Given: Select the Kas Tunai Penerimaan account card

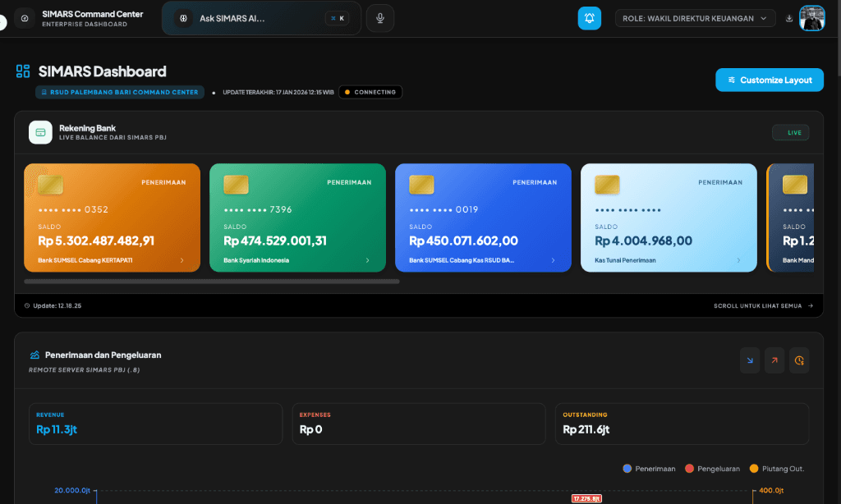Looking at the screenshot, I should click(668, 218).
